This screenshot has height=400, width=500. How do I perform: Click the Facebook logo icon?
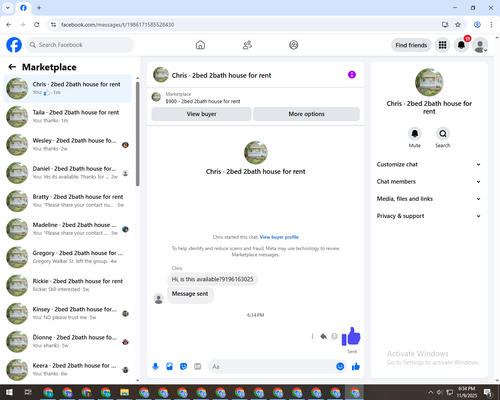click(14, 45)
